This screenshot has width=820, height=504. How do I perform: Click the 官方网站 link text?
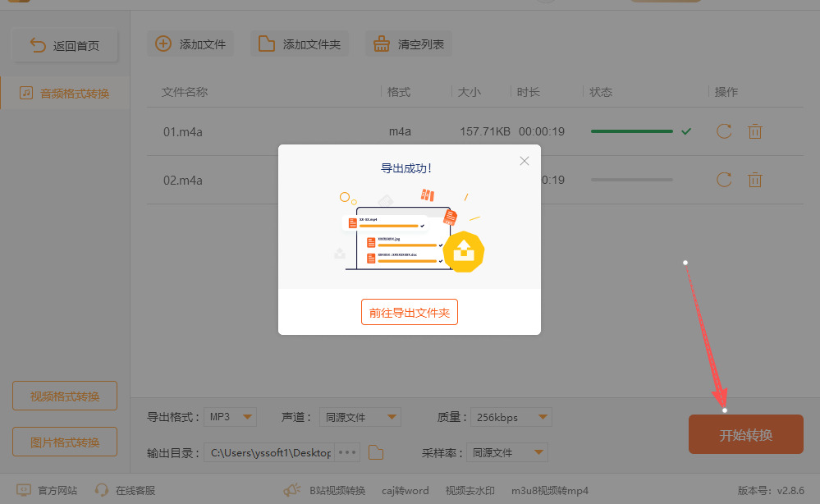point(57,490)
